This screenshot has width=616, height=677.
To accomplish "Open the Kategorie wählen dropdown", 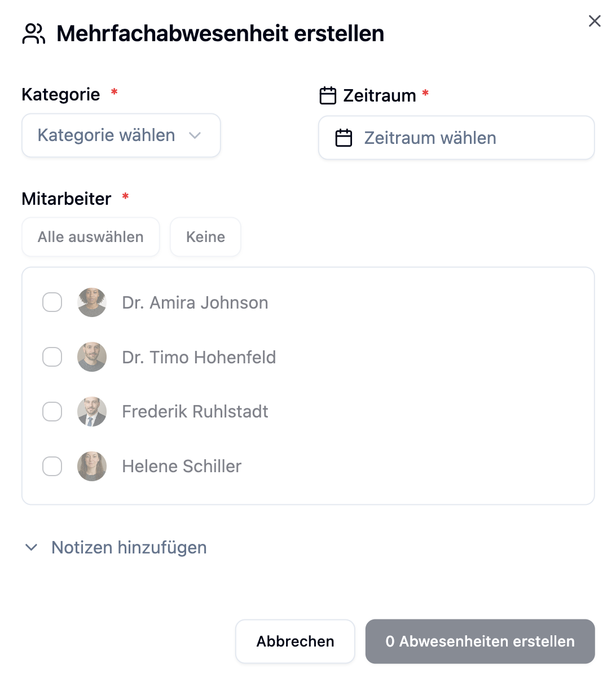I will (x=121, y=136).
